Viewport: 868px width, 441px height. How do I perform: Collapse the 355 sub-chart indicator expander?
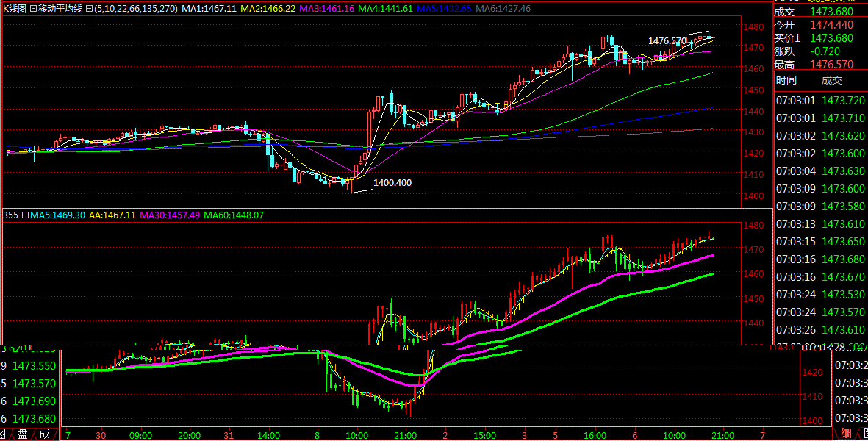coord(24,215)
